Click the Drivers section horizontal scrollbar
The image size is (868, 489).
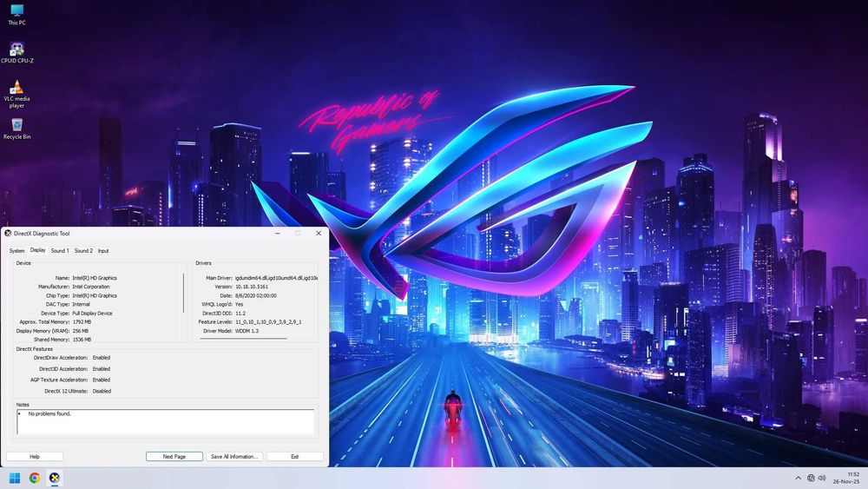244,339
